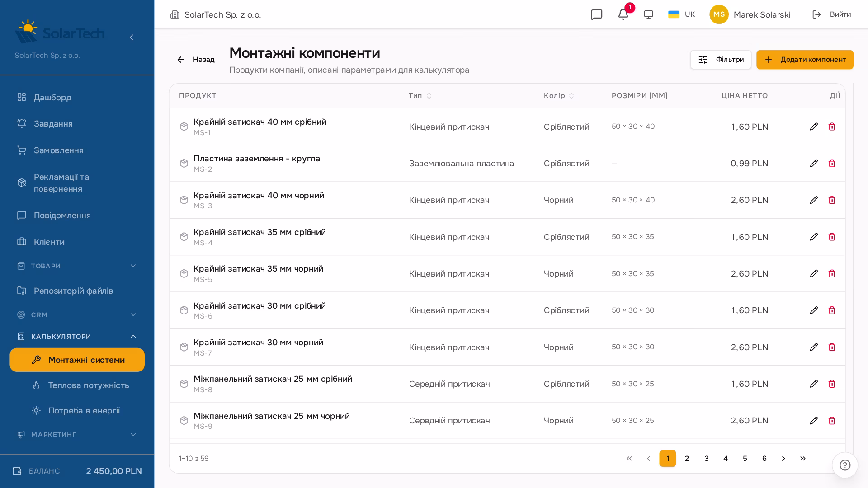Image resolution: width=868 pixels, height=488 pixels.
Task: Open Marek Solarski user menu
Action: [x=750, y=14]
